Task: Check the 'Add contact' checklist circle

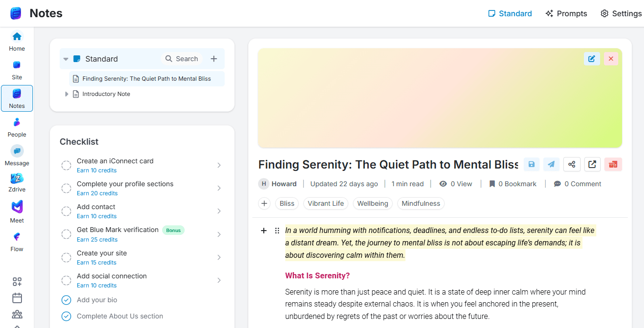Action: 66,211
